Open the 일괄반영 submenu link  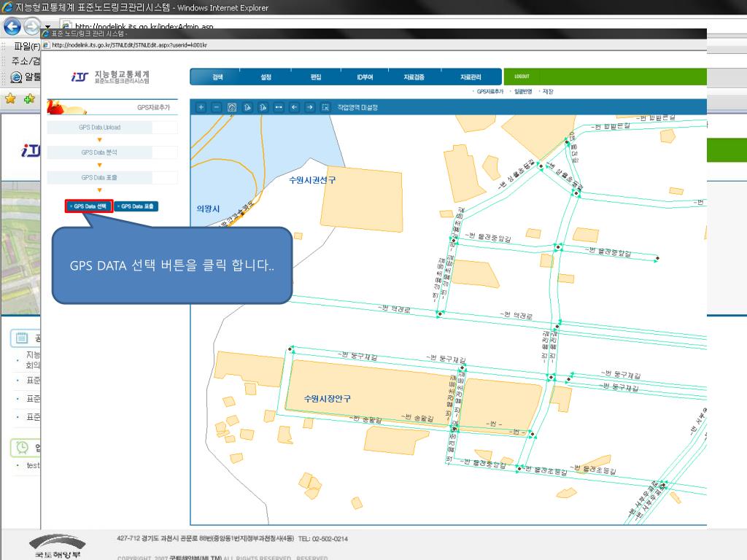click(522, 91)
